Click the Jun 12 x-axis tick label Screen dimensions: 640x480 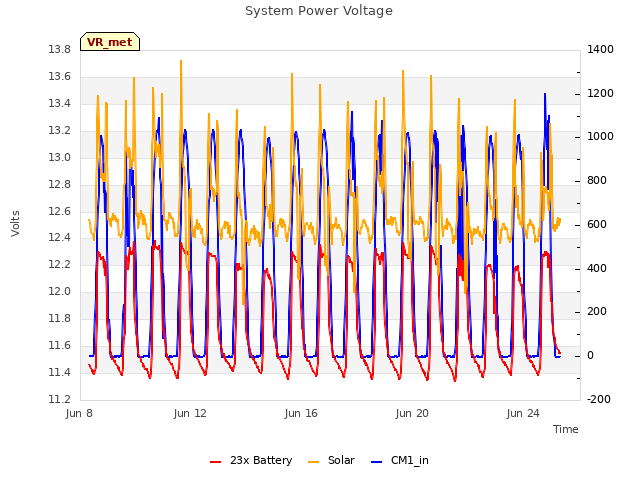[x=190, y=413]
